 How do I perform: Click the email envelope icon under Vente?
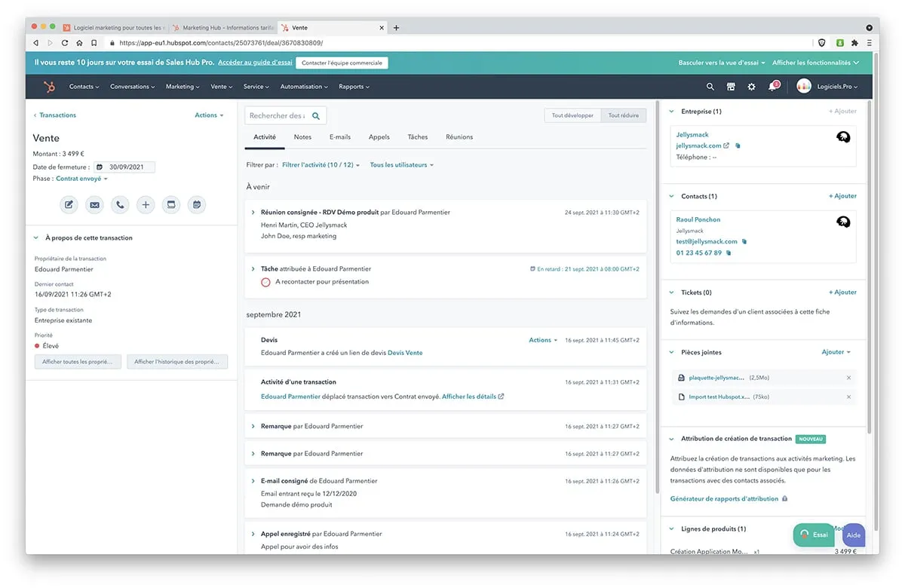94,204
